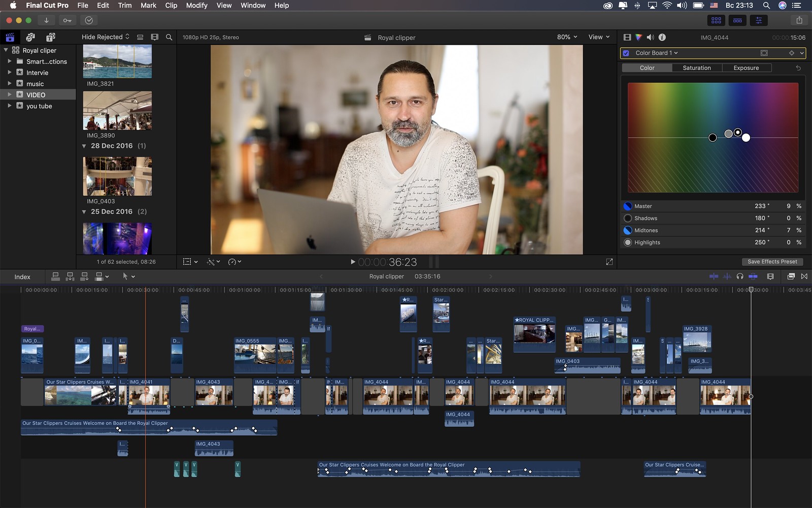The image size is (812, 508).
Task: Select the IMG_0403 browser thumbnail
Action: 117,176
